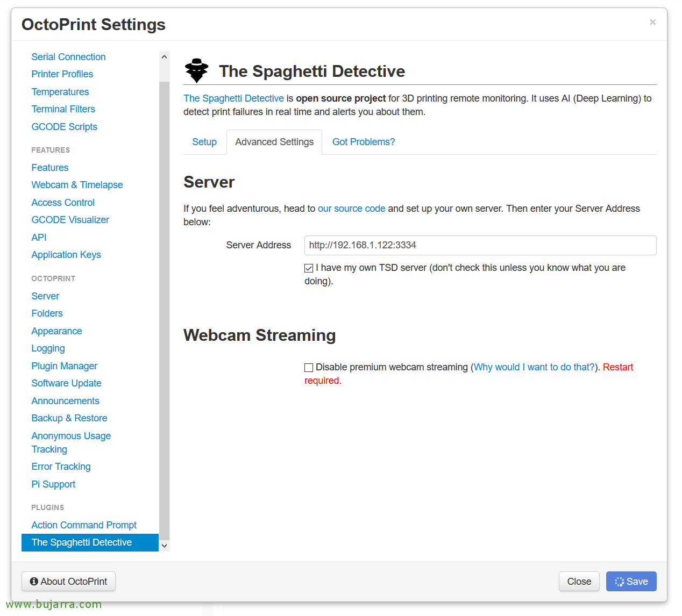Open GCODE Scripts settings
The width and height of the screenshot is (682, 616).
click(65, 127)
